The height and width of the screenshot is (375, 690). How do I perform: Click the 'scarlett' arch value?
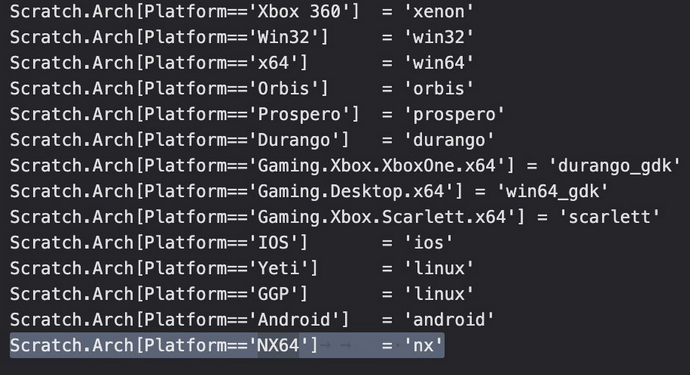(609, 217)
